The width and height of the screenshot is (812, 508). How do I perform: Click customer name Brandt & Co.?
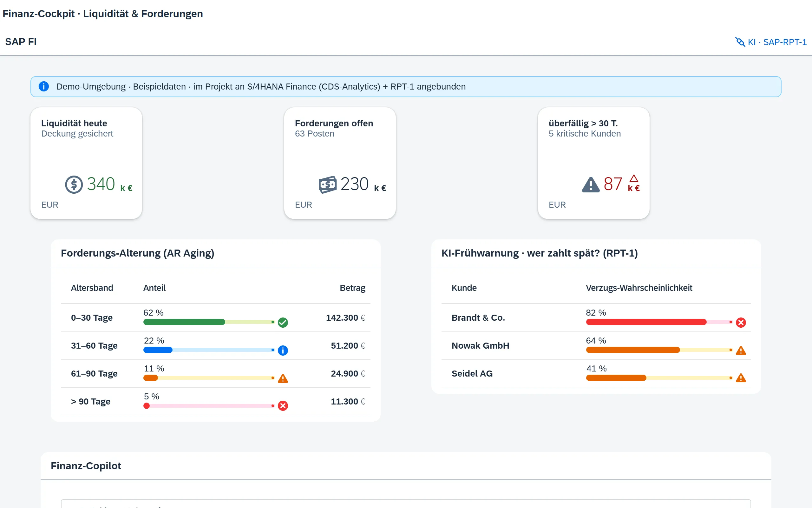coord(478,317)
